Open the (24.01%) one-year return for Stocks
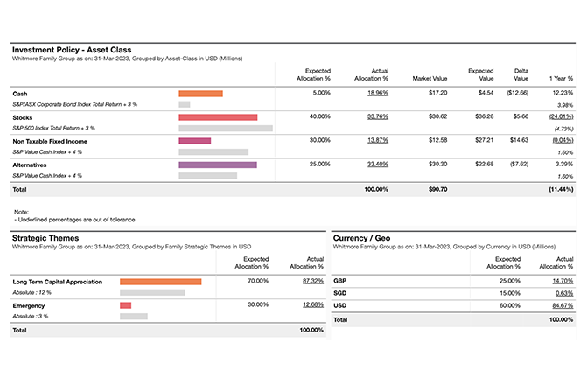This screenshot has width=587, height=392. 561,115
